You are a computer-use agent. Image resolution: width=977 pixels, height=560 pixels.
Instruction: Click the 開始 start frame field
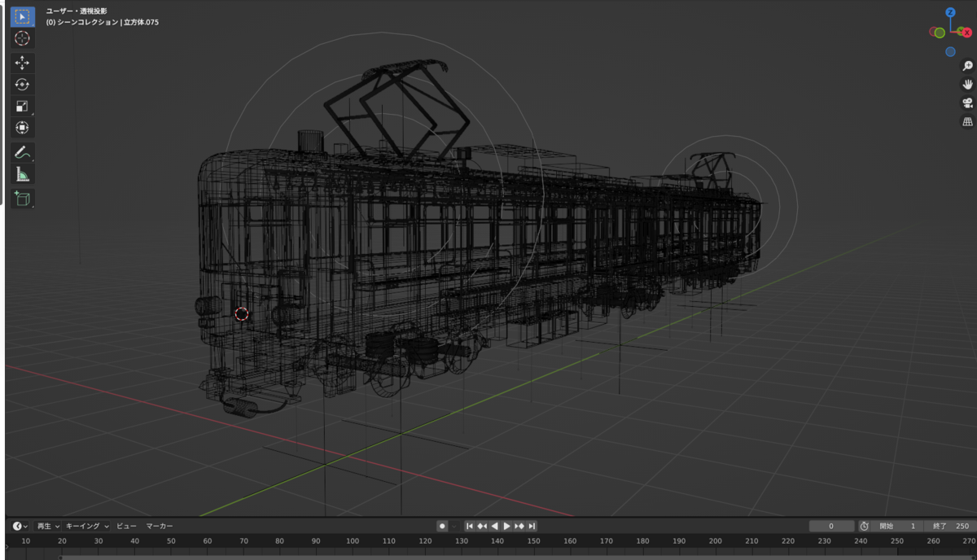[897, 526]
